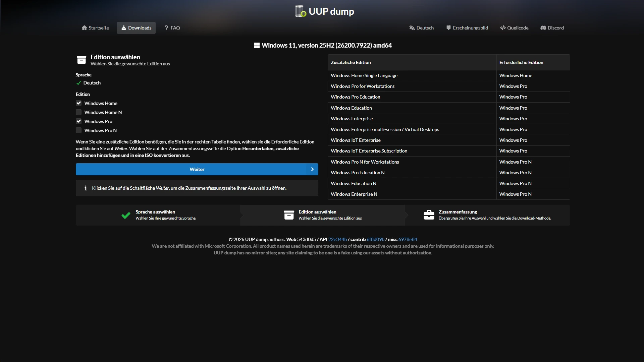Open the API commit link 22e344b
Screen dimensions: 644x362
337,239
